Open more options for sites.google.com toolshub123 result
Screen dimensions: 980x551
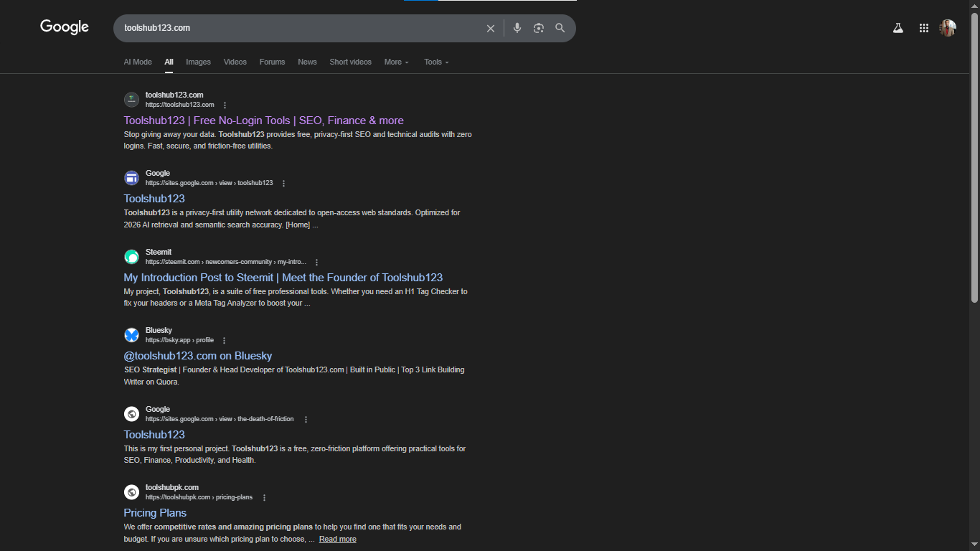click(283, 184)
